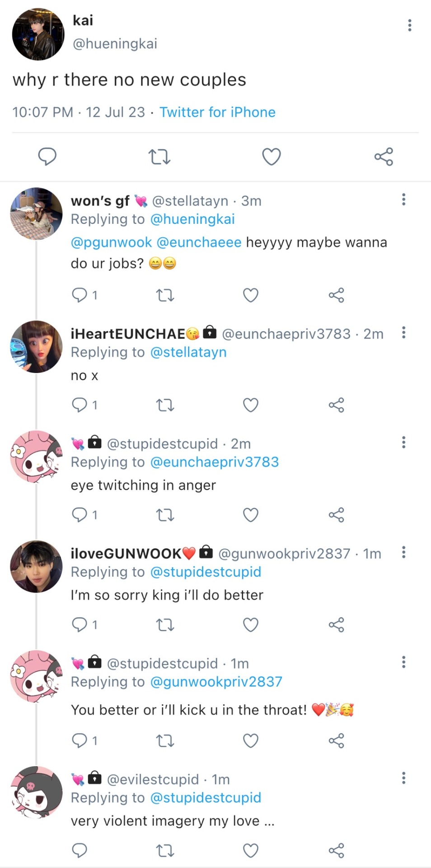Open the Twitter for iPhone link

(217, 112)
